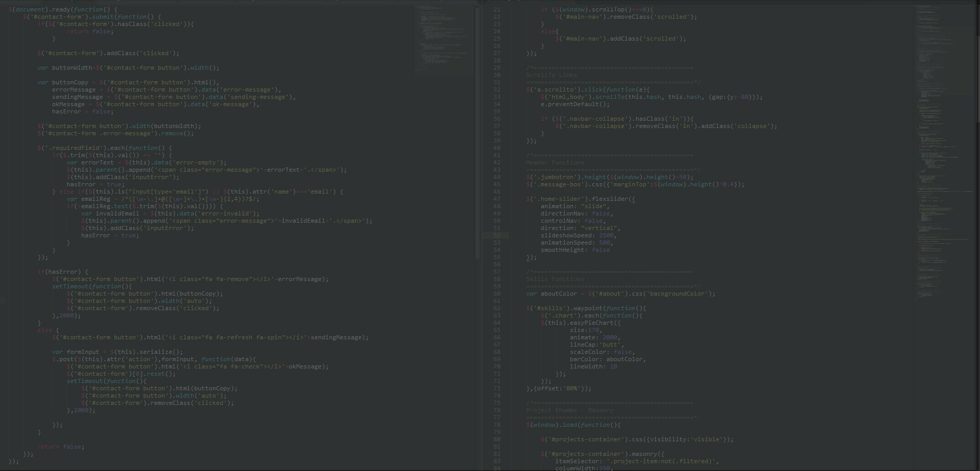The height and width of the screenshot is (471, 980).
Task: Click the 'Skills Functions' comment heading
Action: pos(555,279)
